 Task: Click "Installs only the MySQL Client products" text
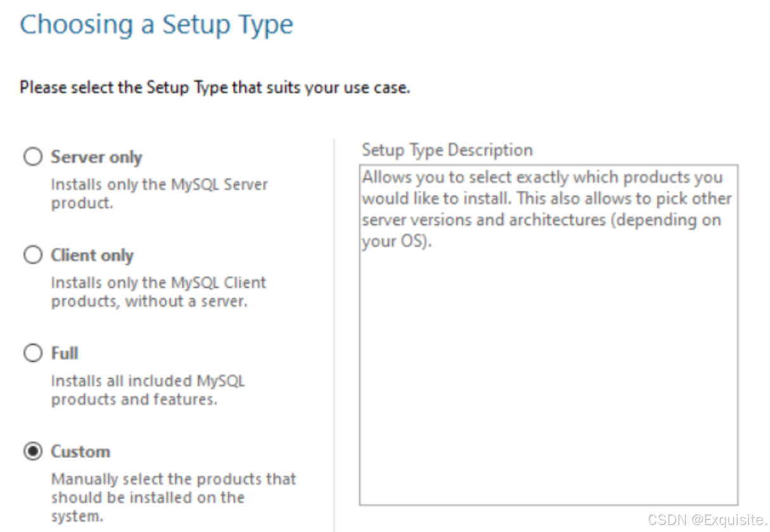[x=158, y=292]
